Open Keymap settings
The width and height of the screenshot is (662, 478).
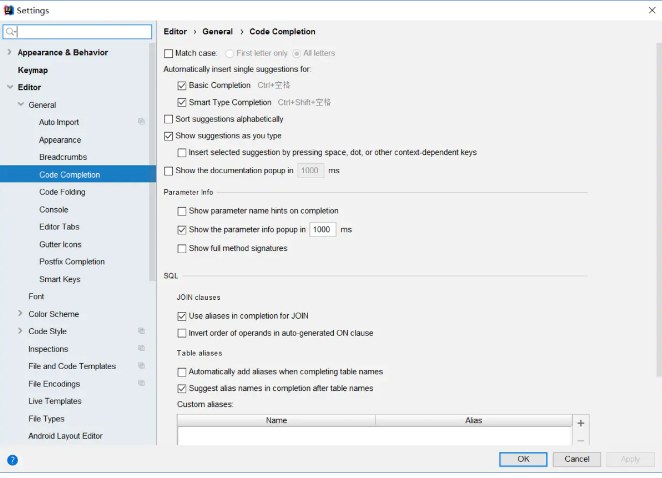[33, 70]
